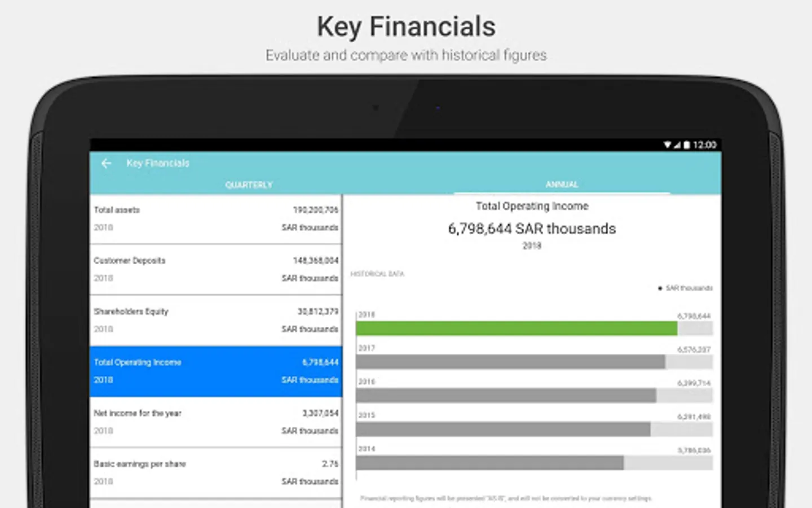This screenshot has width=812, height=508.
Task: Tap the 6,576,207 label for 2017
Action: (694, 350)
